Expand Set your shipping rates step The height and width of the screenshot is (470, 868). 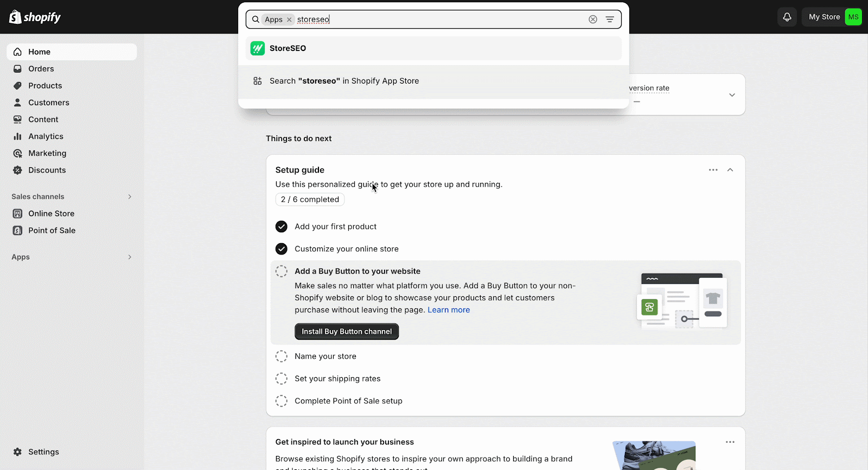[x=337, y=379]
